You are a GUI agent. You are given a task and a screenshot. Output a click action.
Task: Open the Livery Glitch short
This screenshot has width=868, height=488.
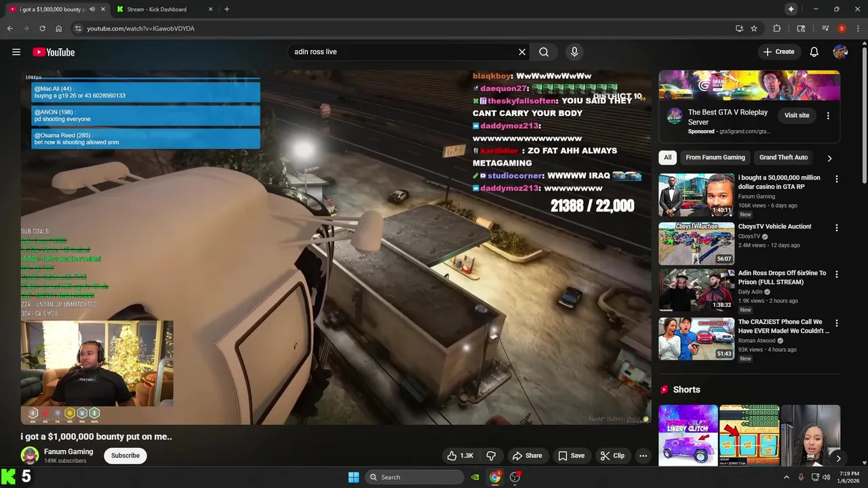pyautogui.click(x=688, y=435)
